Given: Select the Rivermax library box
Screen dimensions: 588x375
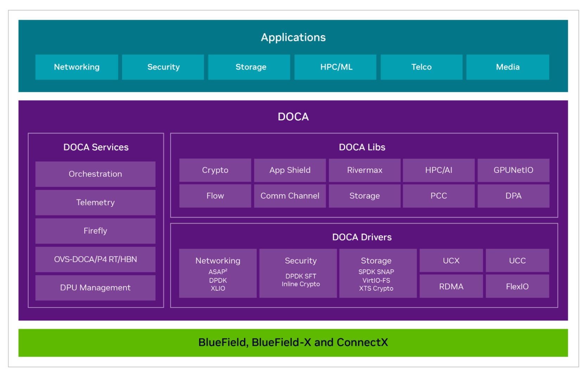Looking at the screenshot, I should (364, 170).
